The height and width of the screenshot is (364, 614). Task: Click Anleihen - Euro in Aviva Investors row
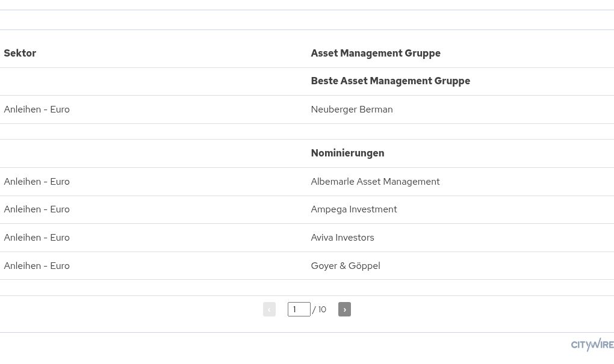(37, 238)
